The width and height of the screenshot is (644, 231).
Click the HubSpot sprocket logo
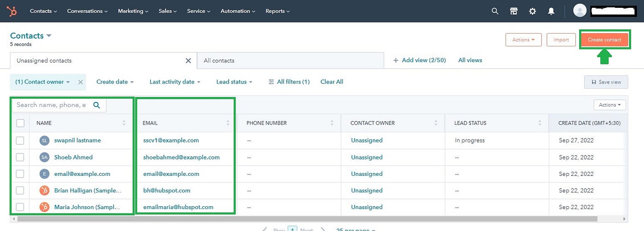click(x=12, y=11)
